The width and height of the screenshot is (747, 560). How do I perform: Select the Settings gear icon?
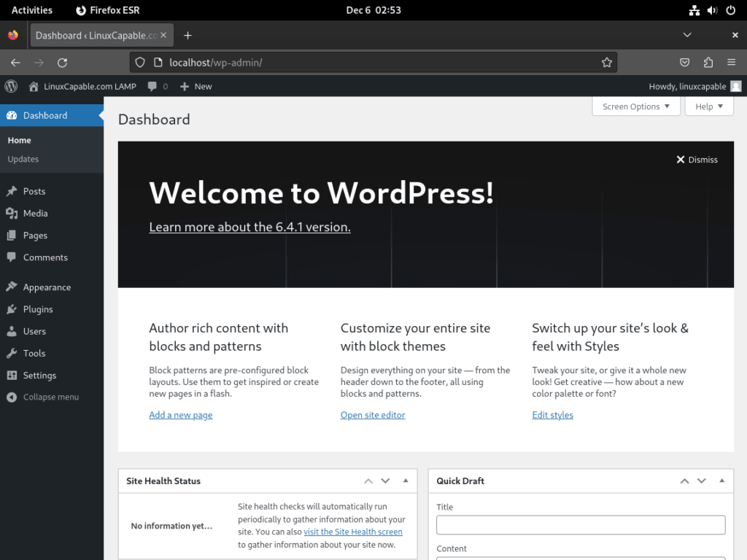[13, 375]
